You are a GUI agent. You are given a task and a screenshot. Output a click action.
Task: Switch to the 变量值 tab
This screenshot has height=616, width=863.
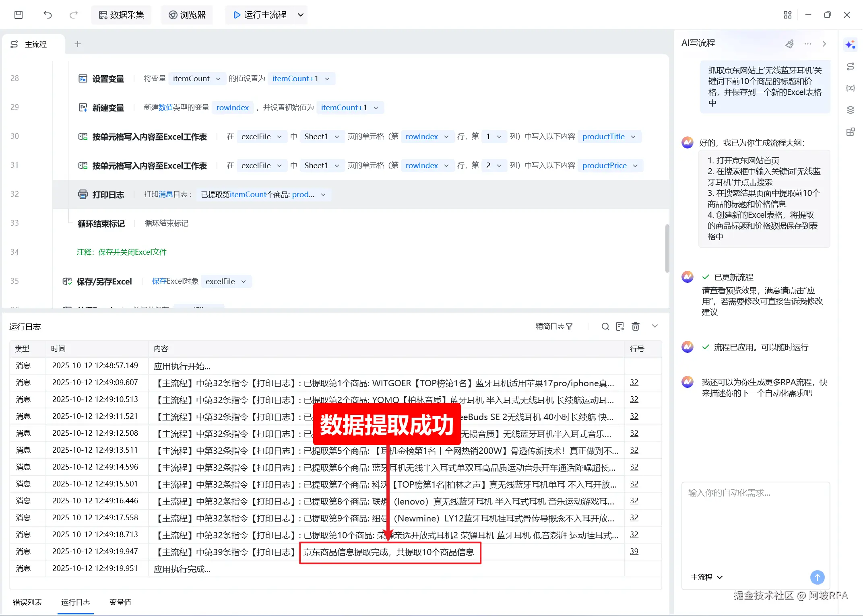[120, 602]
